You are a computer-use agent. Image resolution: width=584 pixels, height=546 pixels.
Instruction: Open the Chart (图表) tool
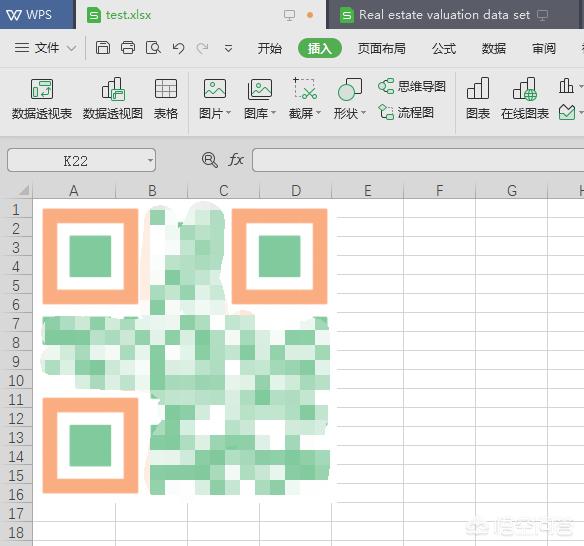point(478,99)
